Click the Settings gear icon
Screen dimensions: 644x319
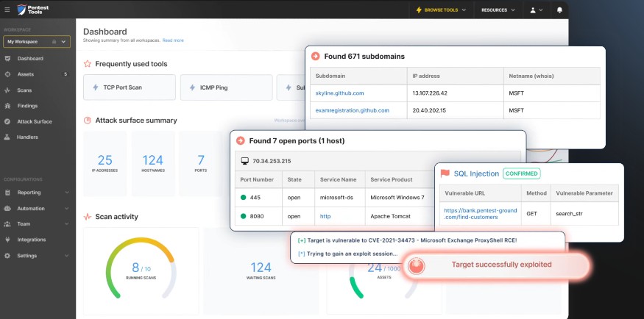7,256
